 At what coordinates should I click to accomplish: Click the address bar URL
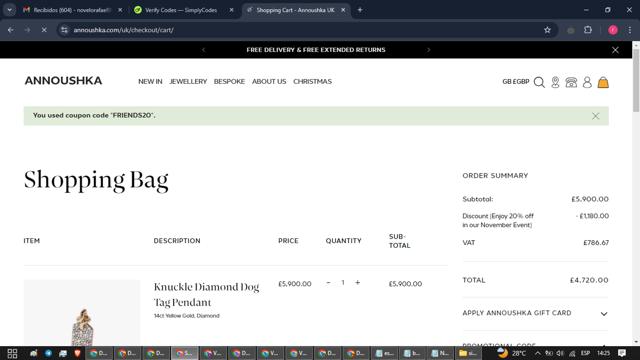(123, 30)
